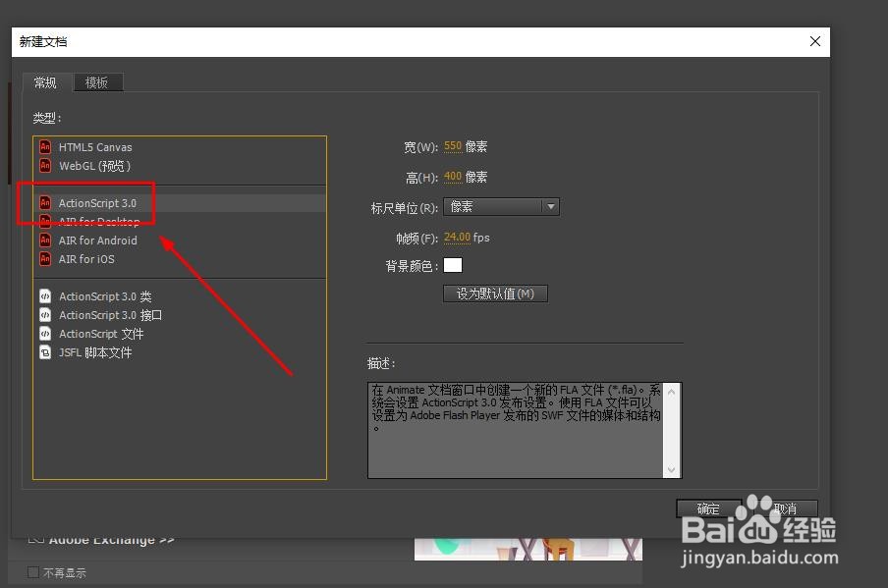Click the AIR for Android row text
The image size is (888, 588).
98,241
